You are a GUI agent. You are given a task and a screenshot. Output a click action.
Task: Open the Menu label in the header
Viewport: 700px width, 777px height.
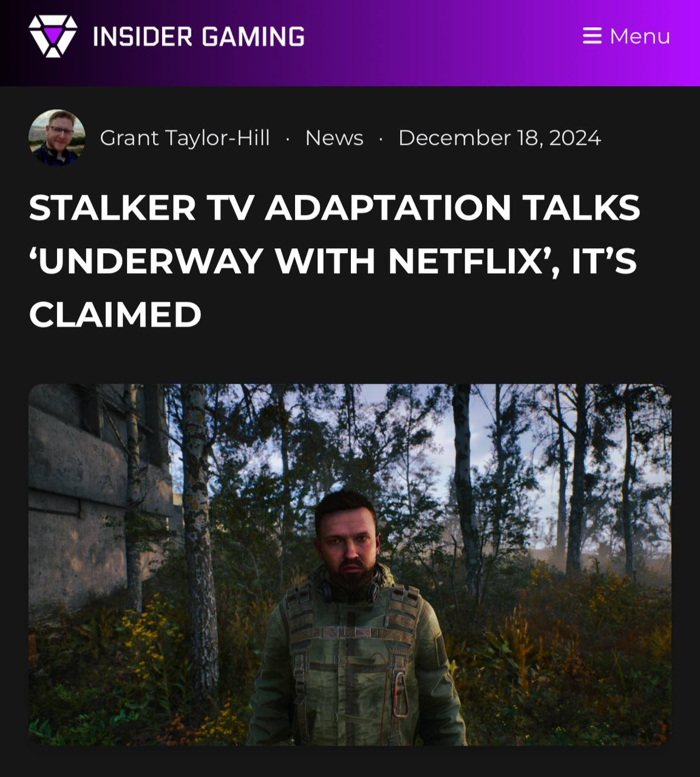[x=640, y=36]
